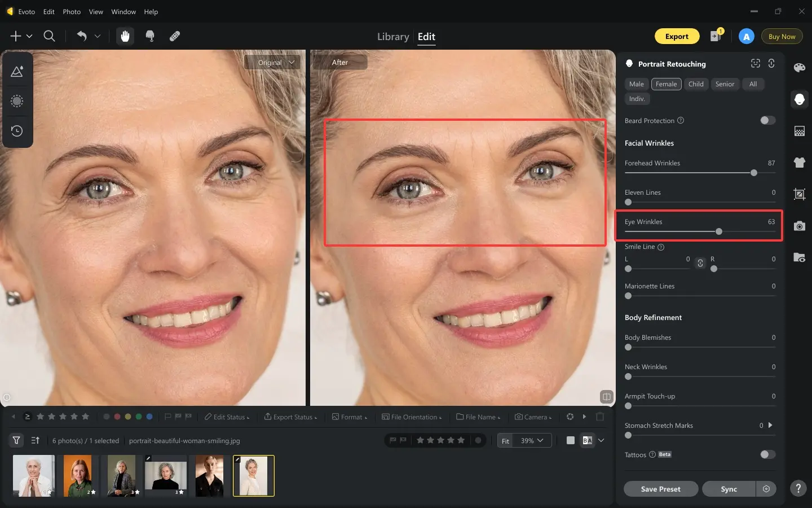Click the Smile Line help icon
Image resolution: width=812 pixels, height=508 pixels.
click(661, 247)
